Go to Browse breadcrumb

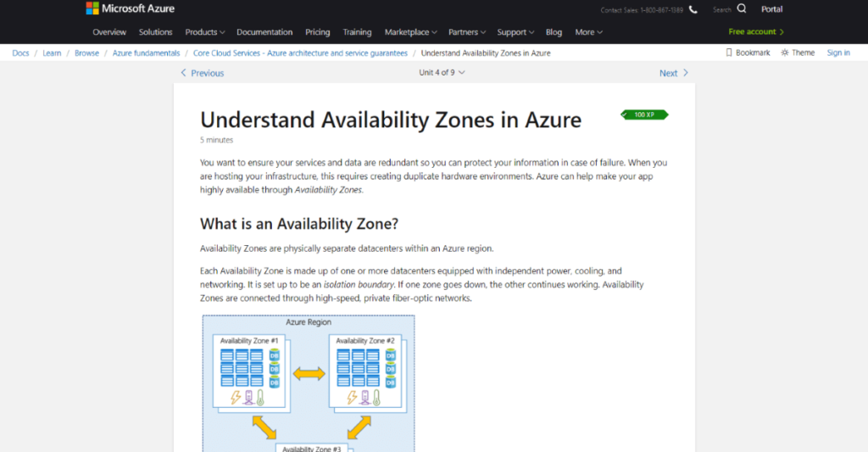pos(87,53)
